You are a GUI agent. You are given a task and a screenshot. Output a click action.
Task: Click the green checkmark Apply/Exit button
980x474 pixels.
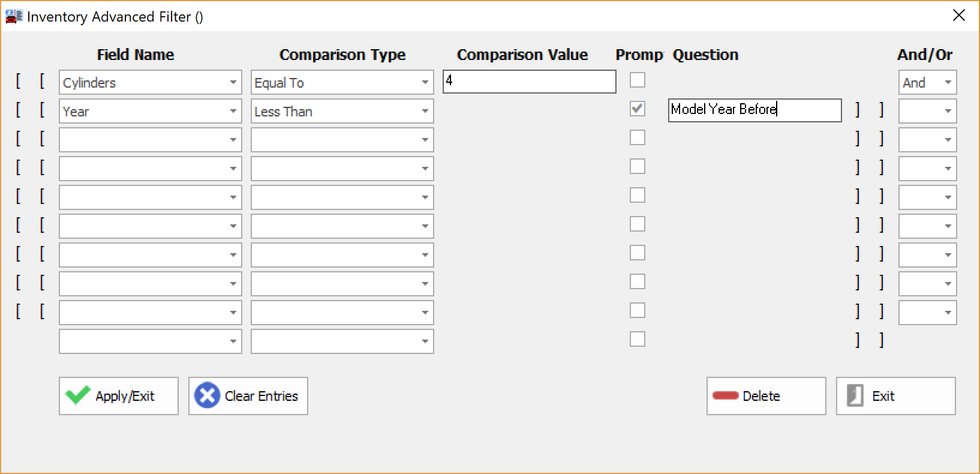point(119,396)
